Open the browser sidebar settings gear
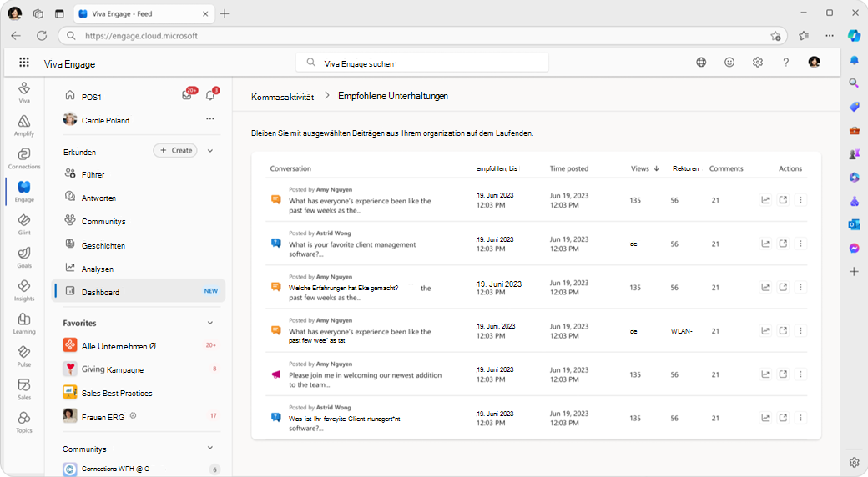868x477 pixels. tap(854, 462)
